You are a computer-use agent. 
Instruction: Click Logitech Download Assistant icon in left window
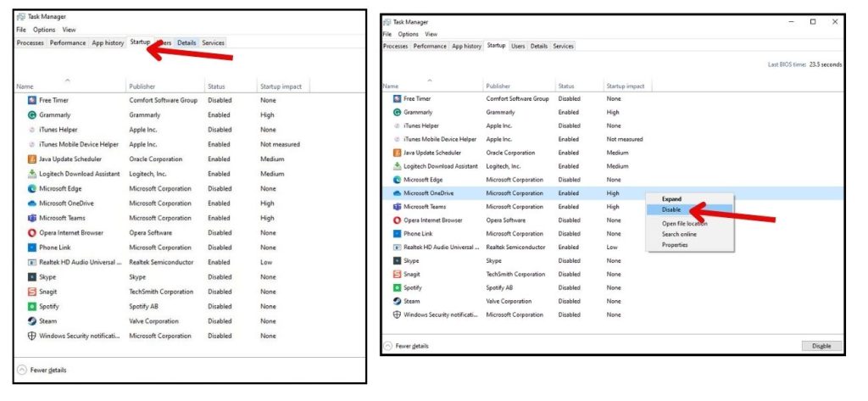click(32, 174)
